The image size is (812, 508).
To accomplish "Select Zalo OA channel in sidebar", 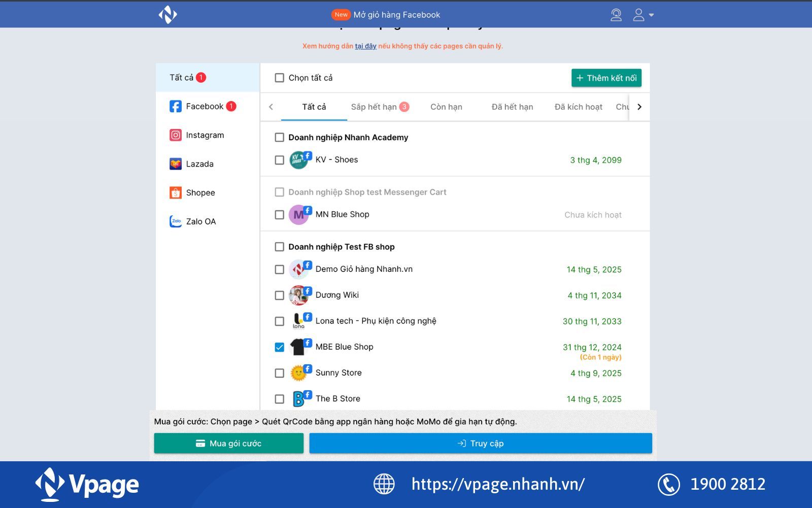I will tap(208, 221).
